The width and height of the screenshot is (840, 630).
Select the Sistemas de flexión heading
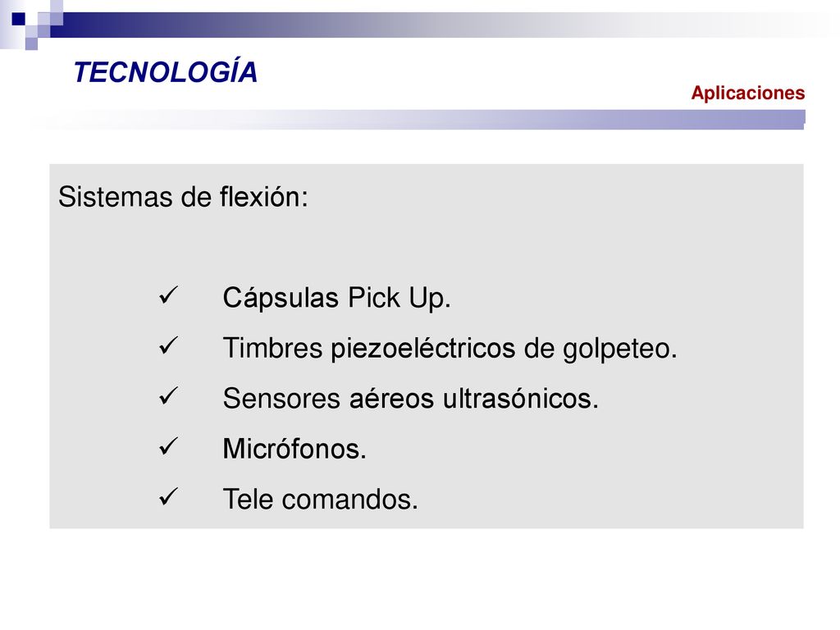click(183, 197)
